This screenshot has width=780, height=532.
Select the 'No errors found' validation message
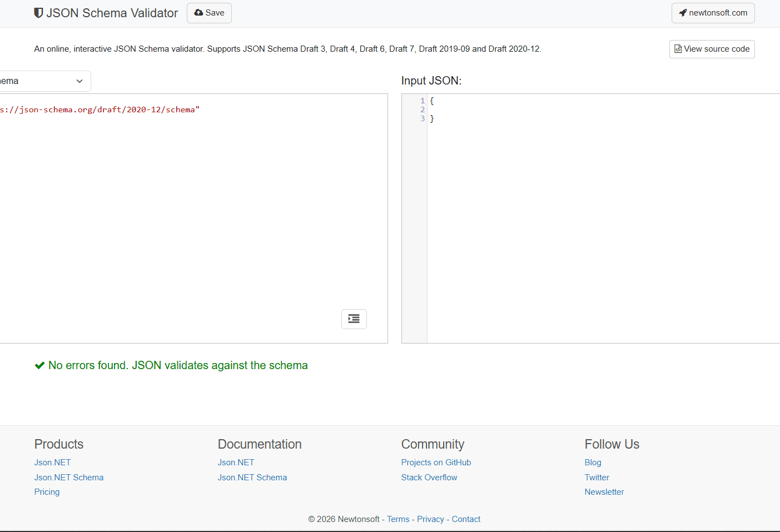178,365
